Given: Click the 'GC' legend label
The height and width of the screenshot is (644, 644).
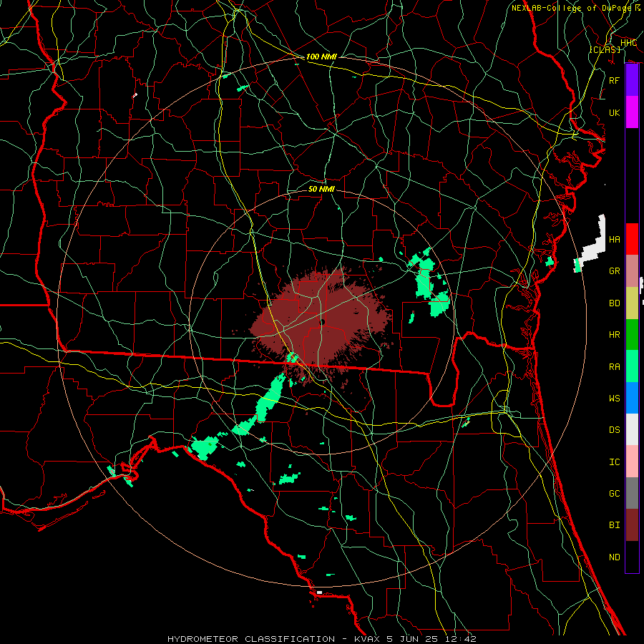Looking at the screenshot, I should pyautogui.click(x=614, y=494).
